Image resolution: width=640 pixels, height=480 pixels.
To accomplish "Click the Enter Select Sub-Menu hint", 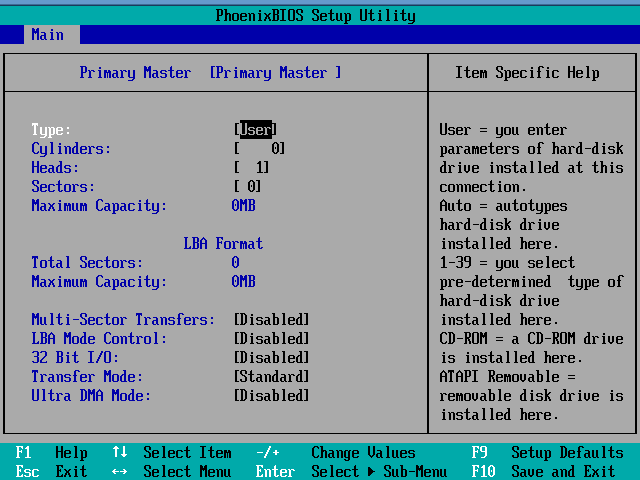I will (x=351, y=472).
